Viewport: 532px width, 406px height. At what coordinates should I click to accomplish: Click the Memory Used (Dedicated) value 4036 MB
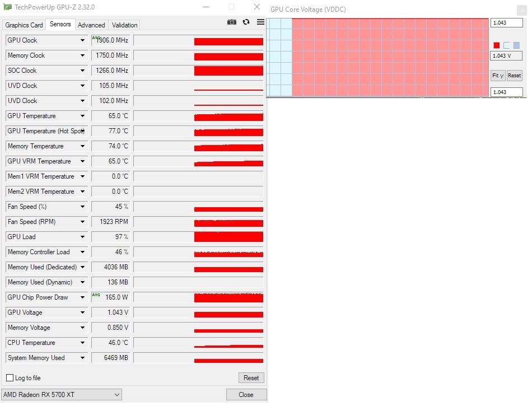point(111,267)
